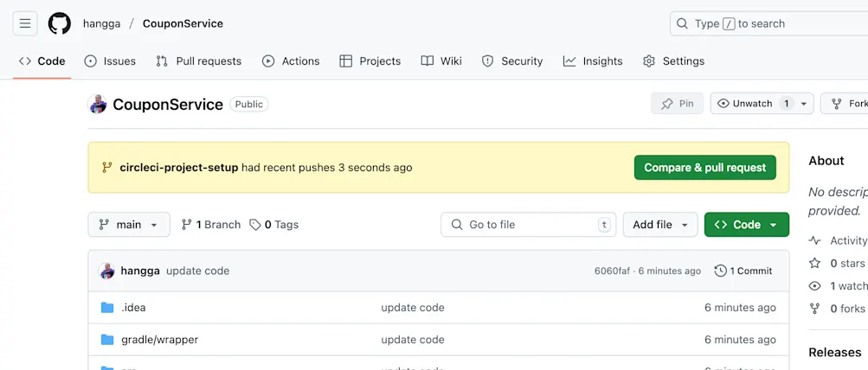
Task: Focus the Type / to search box
Action: tap(768, 24)
